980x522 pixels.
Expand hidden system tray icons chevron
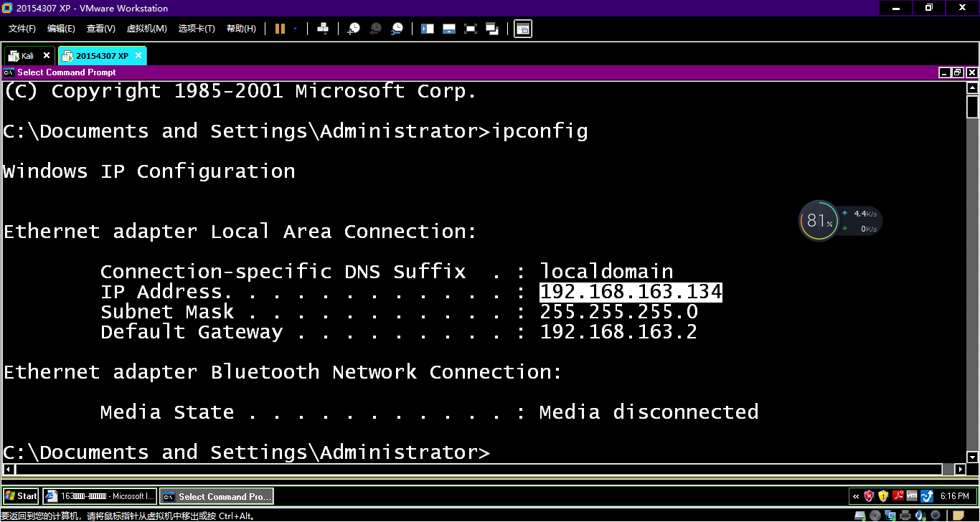tap(856, 496)
